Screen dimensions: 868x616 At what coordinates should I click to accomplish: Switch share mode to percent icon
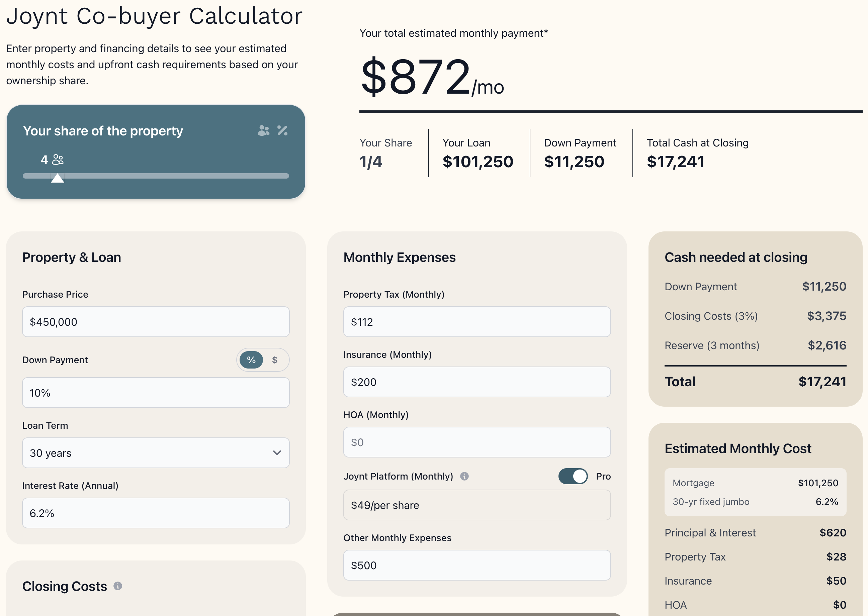coord(282,130)
